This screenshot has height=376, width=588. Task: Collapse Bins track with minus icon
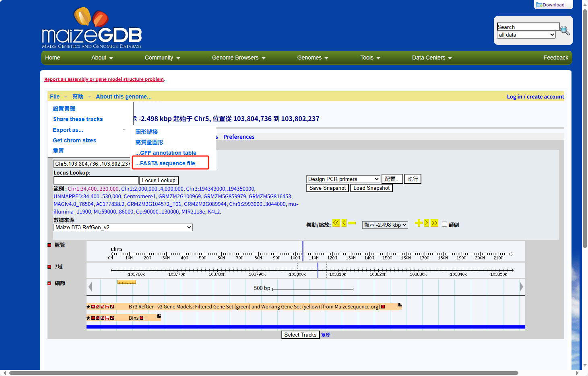tap(93, 318)
